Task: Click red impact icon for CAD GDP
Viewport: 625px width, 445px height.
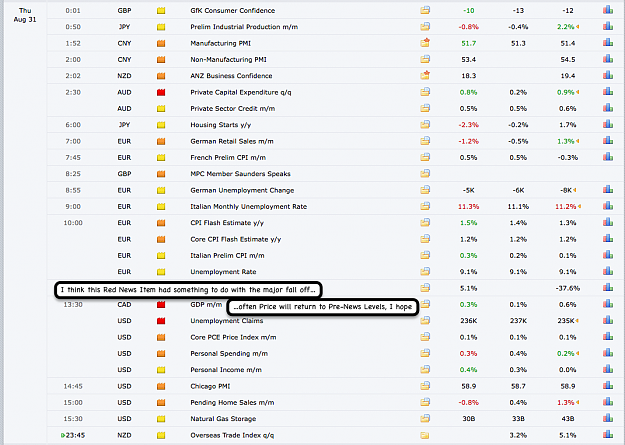Action: tap(161, 305)
